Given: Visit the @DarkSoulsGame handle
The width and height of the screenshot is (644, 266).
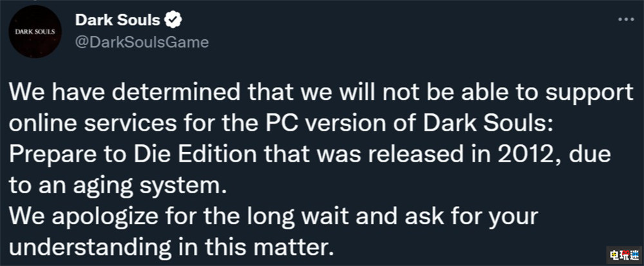Looking at the screenshot, I should (142, 41).
